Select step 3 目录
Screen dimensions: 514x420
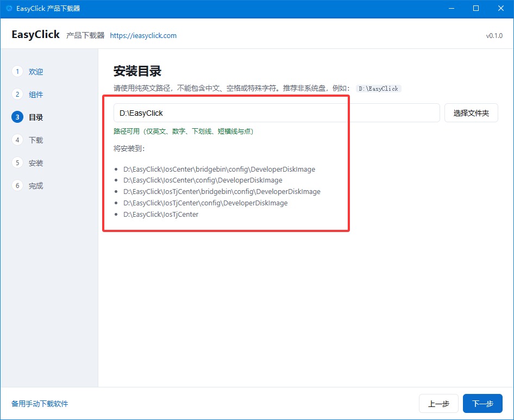(x=28, y=117)
